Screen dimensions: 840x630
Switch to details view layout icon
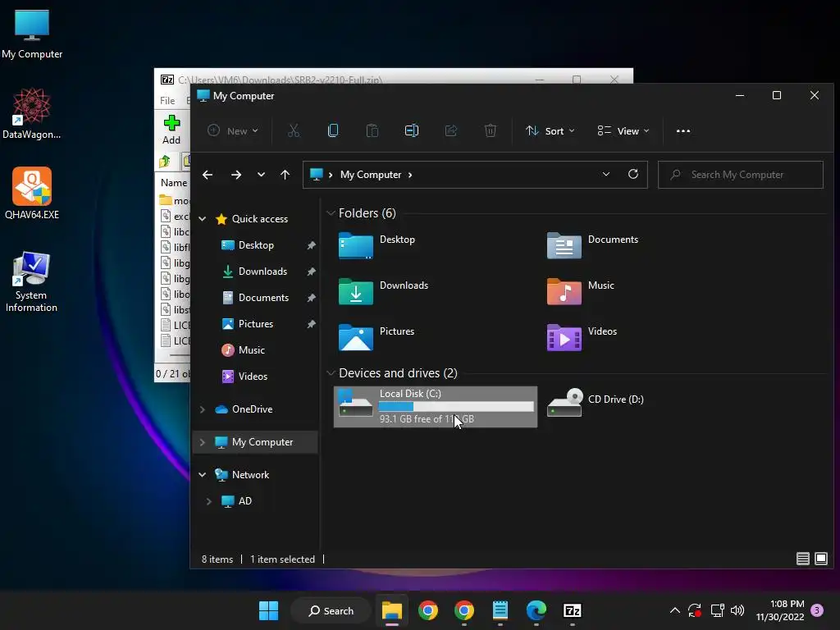point(802,559)
